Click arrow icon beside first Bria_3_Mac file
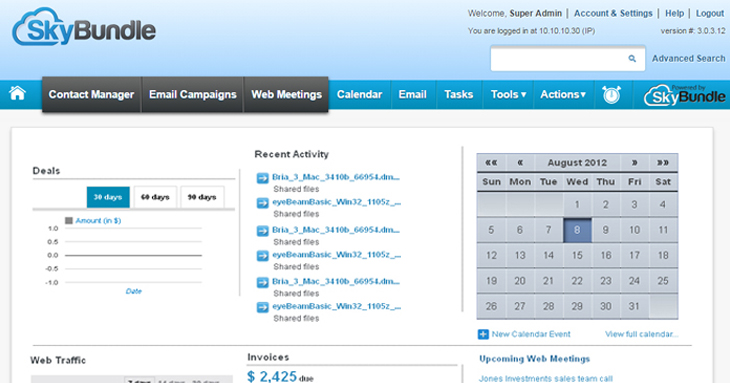 263,178
